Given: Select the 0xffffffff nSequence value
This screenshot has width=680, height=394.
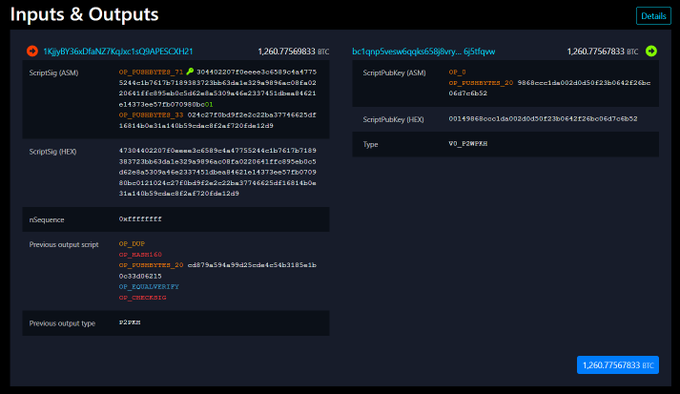Looking at the screenshot, I should (x=140, y=219).
